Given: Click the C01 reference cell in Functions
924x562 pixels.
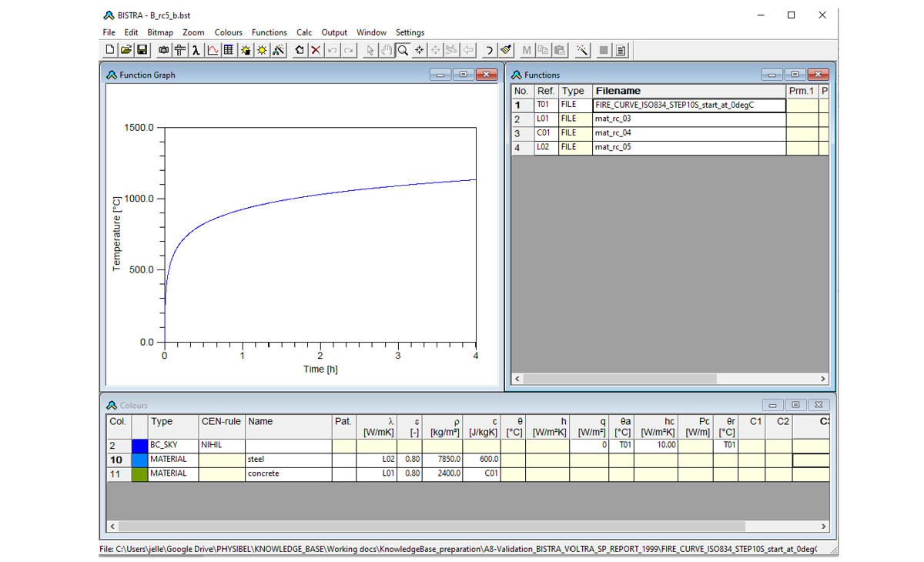Looking at the screenshot, I should tap(546, 133).
